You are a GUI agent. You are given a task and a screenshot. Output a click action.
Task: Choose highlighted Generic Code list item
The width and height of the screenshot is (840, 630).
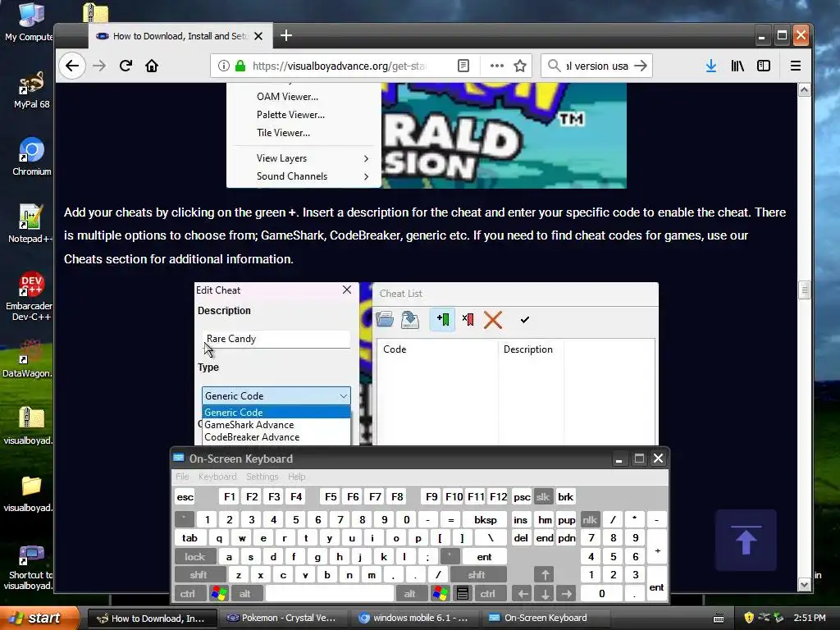tap(276, 413)
